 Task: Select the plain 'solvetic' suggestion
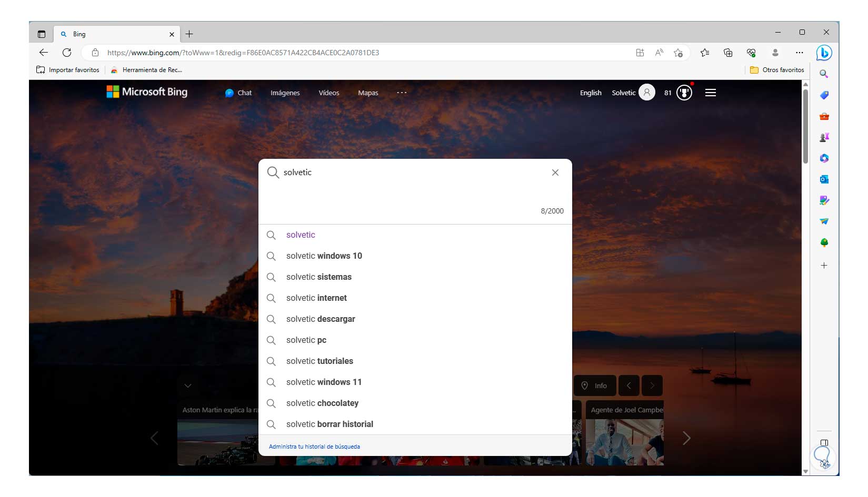(x=415, y=235)
